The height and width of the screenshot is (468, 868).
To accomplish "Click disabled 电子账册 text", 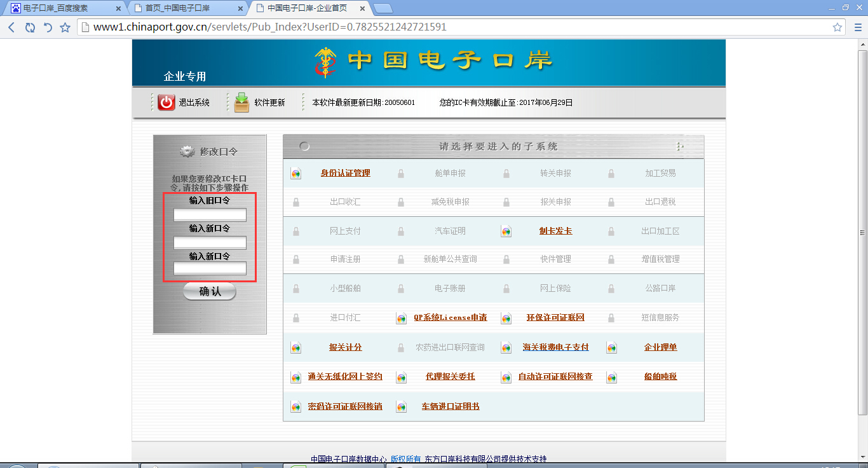I will pyautogui.click(x=451, y=289).
